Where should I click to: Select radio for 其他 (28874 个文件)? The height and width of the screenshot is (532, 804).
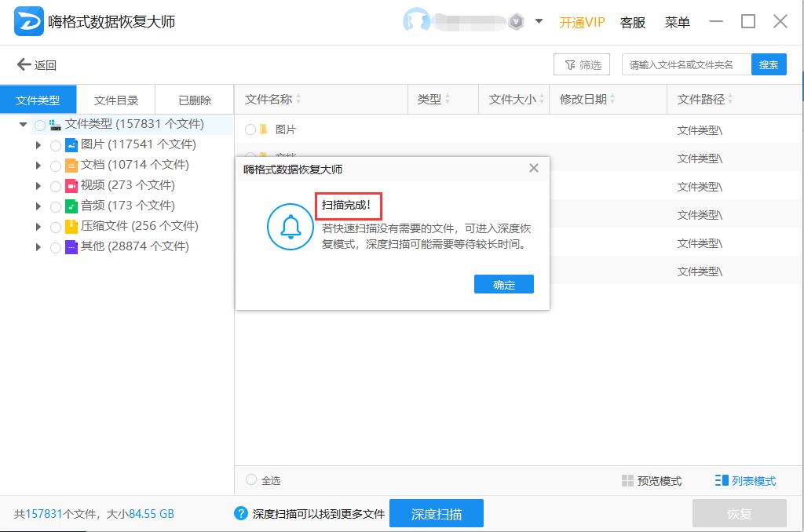pyautogui.click(x=56, y=247)
